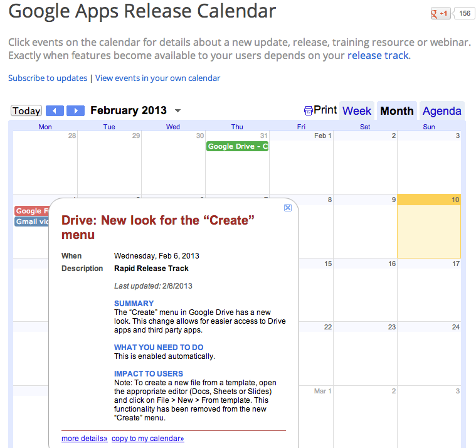Switch to the Month view tab

[x=397, y=111]
